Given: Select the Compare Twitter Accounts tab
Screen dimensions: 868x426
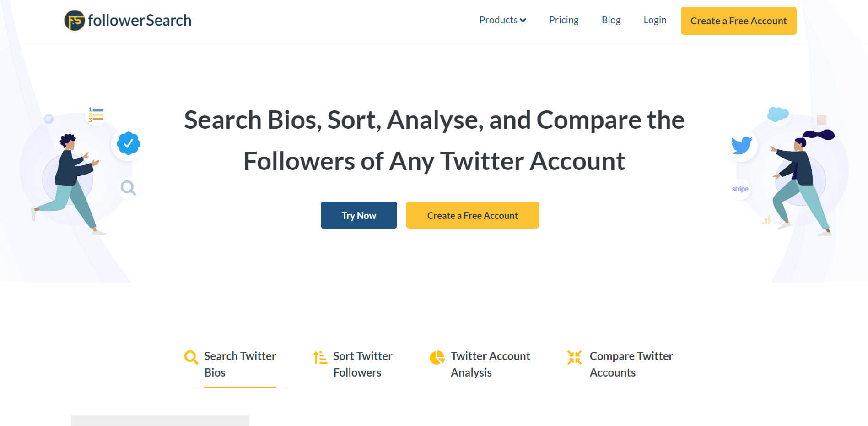Looking at the screenshot, I should [x=631, y=364].
